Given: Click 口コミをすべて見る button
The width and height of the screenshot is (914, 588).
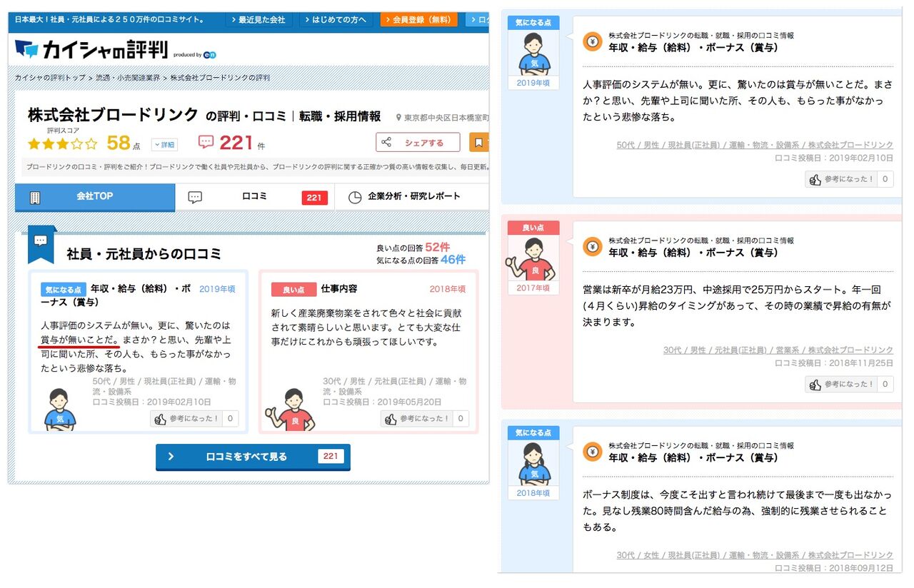Looking at the screenshot, I should click(253, 457).
